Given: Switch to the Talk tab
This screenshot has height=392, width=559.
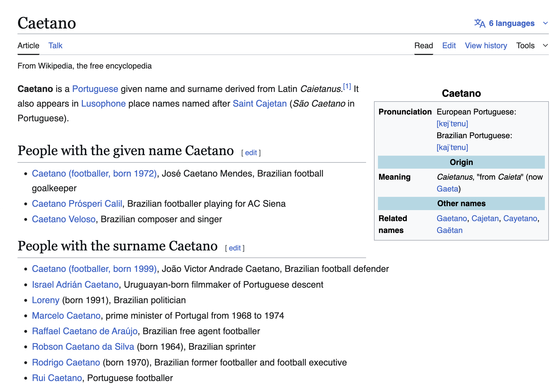Looking at the screenshot, I should point(55,45).
